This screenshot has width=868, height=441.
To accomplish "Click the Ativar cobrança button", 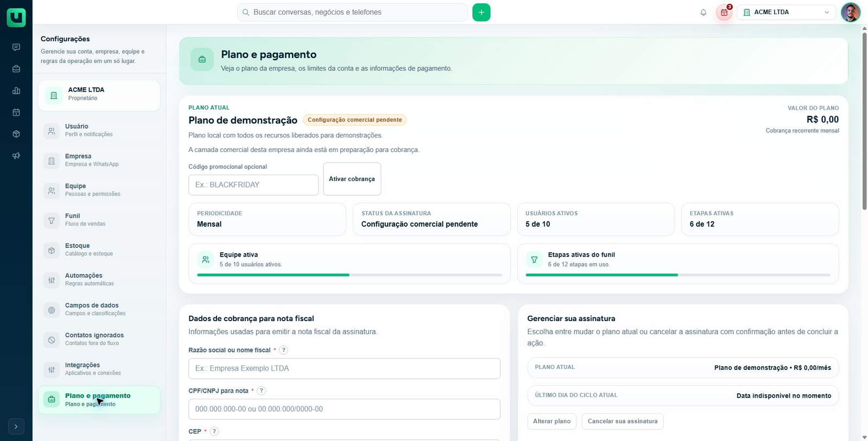I will 352,179.
